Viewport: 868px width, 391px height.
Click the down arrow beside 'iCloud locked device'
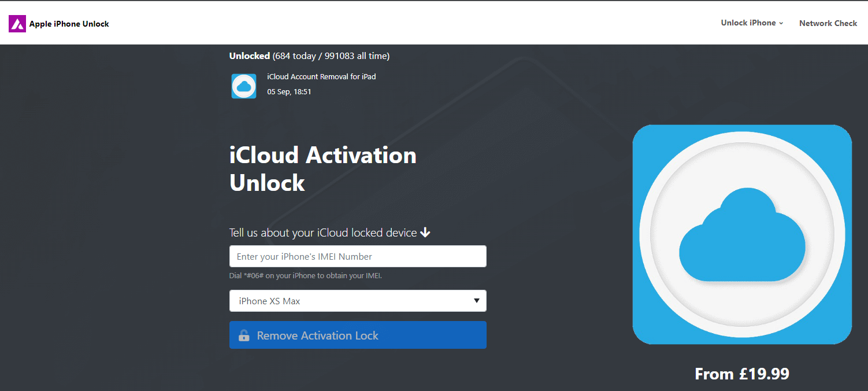point(425,233)
